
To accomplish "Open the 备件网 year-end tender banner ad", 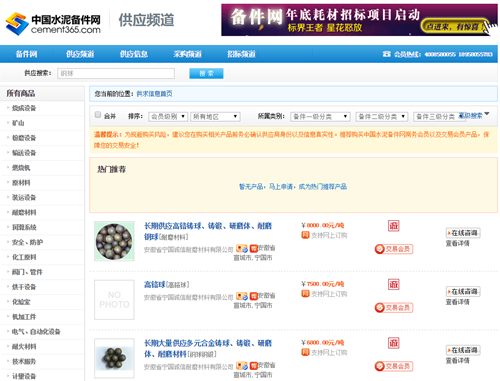I will tap(359, 20).
